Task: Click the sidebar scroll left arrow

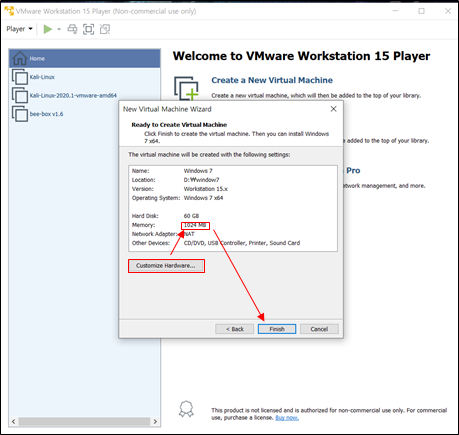Action: (13, 421)
